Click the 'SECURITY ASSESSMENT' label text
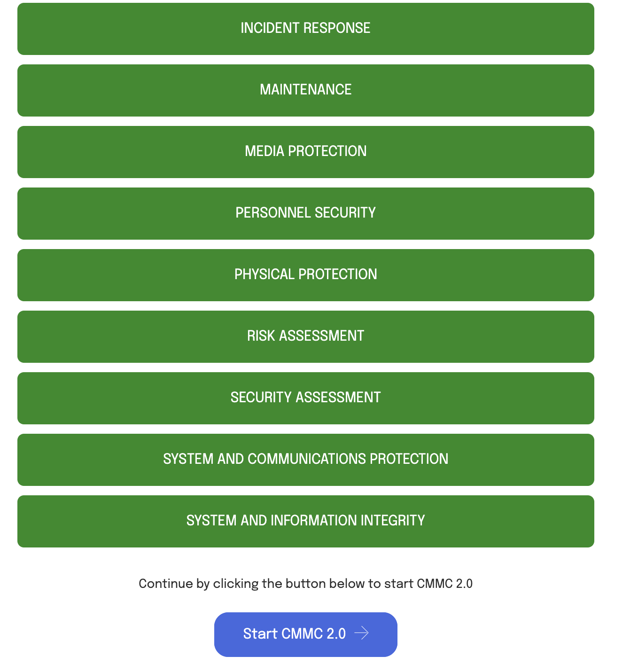The height and width of the screenshot is (672, 638). pyautogui.click(x=305, y=398)
